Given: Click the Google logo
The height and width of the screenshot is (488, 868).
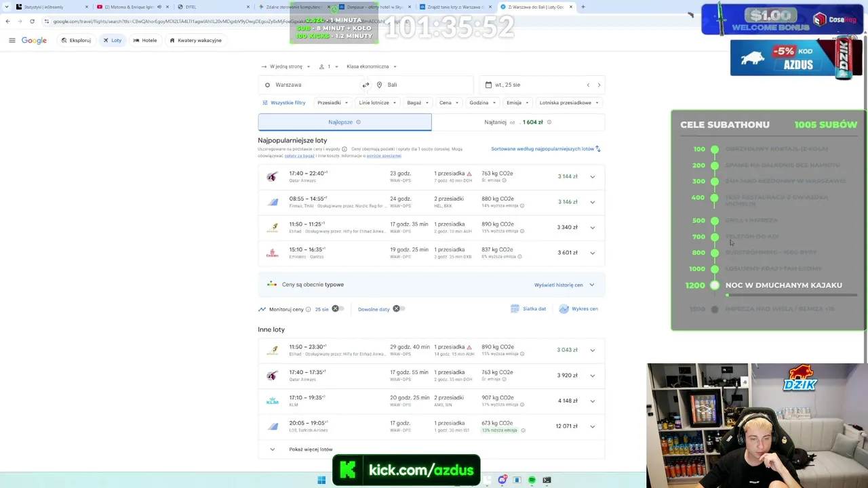Looking at the screenshot, I should 34,41.
